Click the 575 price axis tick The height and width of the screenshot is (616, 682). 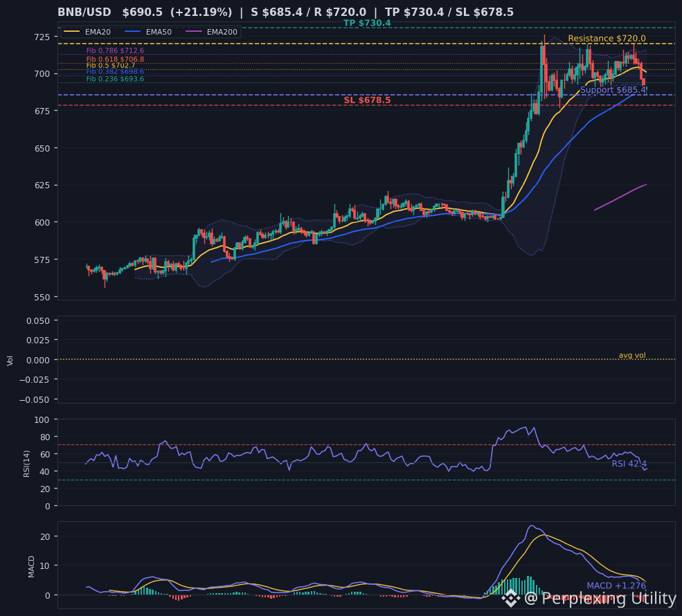pos(42,260)
